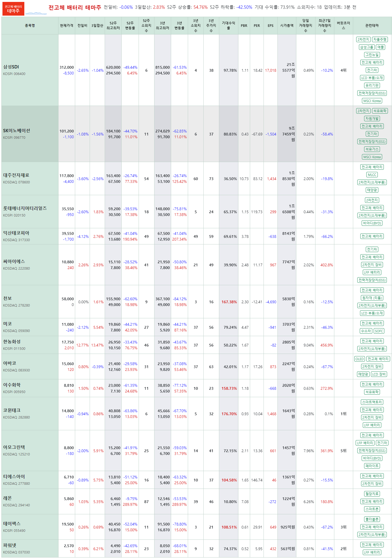Click the 자원개발 theme tag
This screenshot has width=392, height=560.
click(x=372, y=119)
